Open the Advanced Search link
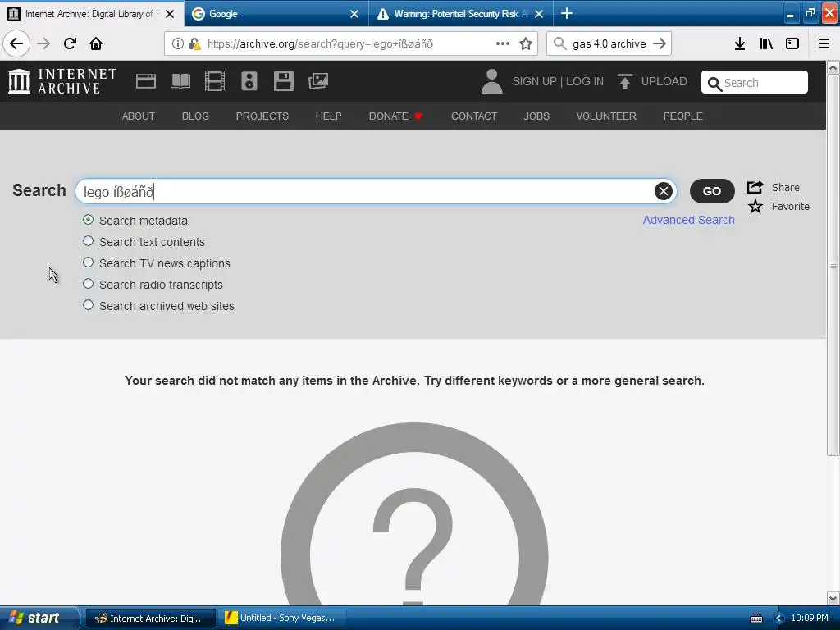 688,220
